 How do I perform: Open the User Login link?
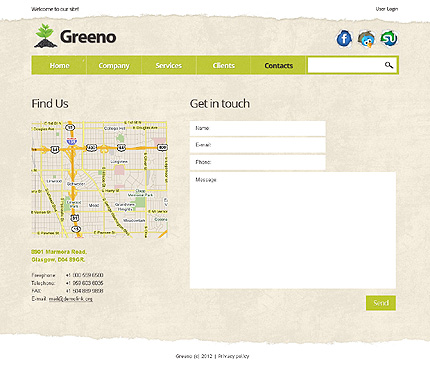(387, 9)
